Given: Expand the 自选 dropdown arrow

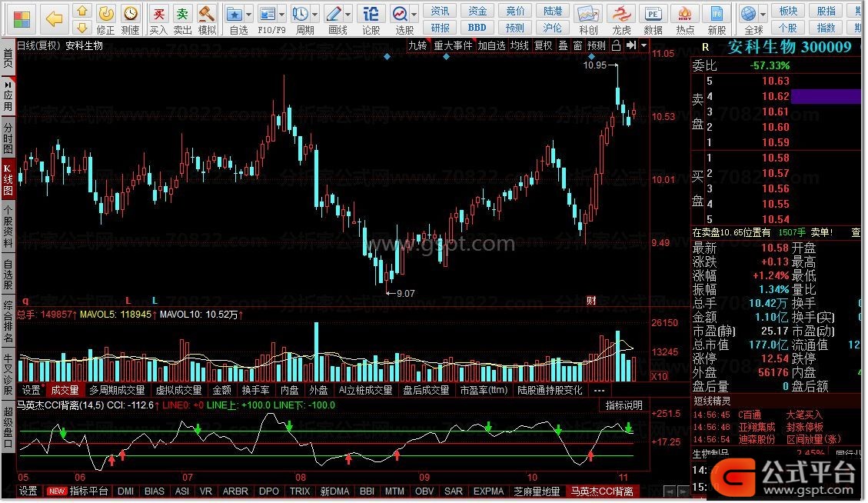Looking at the screenshot, I should pos(248,15).
